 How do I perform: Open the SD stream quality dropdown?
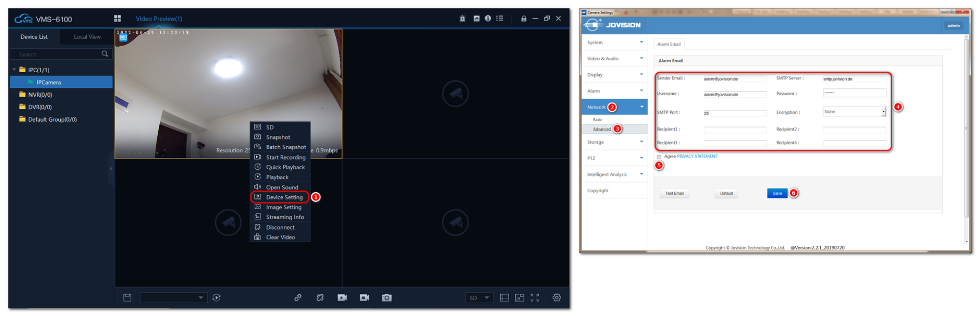point(479,298)
